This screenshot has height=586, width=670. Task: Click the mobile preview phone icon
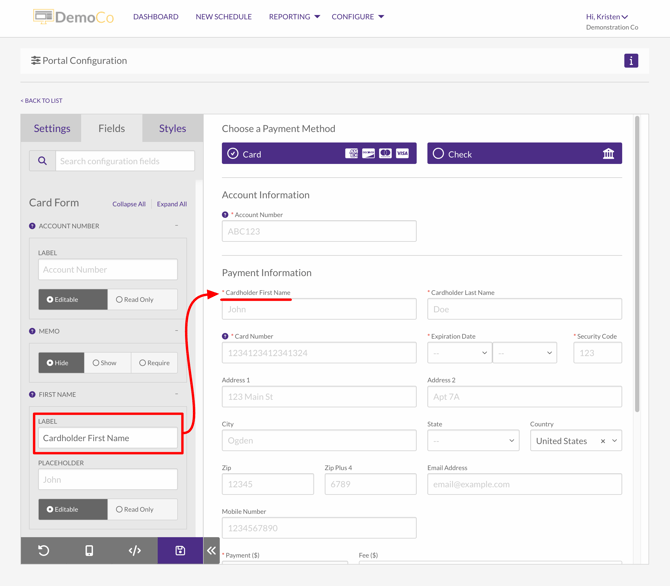point(89,550)
